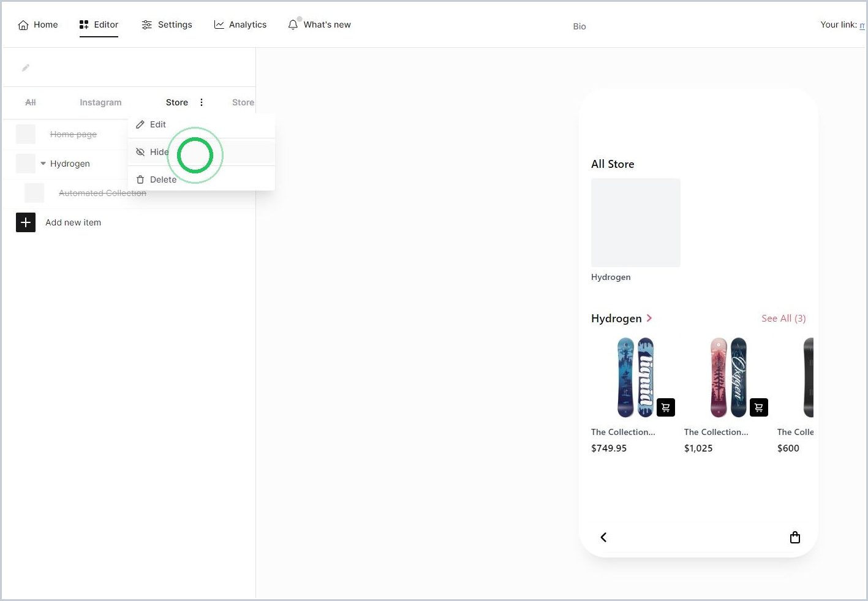Add the Liquid snowboard to cart
The width and height of the screenshot is (868, 601).
(x=666, y=407)
